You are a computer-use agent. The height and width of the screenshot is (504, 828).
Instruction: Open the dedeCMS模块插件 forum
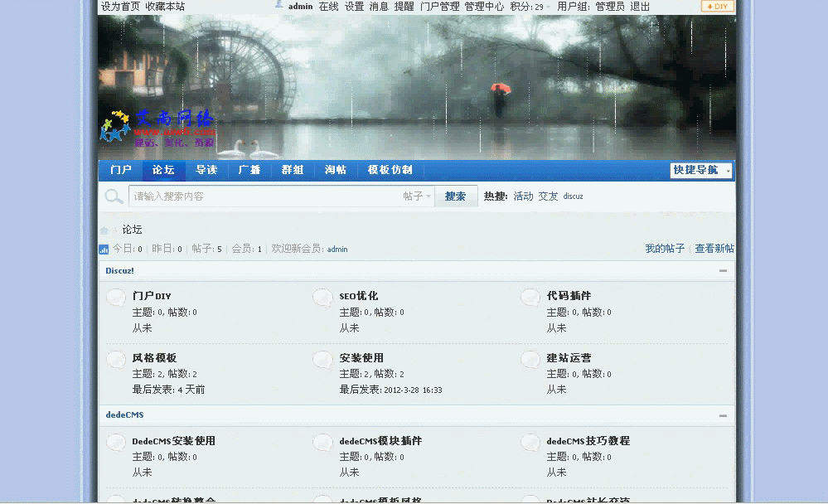point(380,441)
